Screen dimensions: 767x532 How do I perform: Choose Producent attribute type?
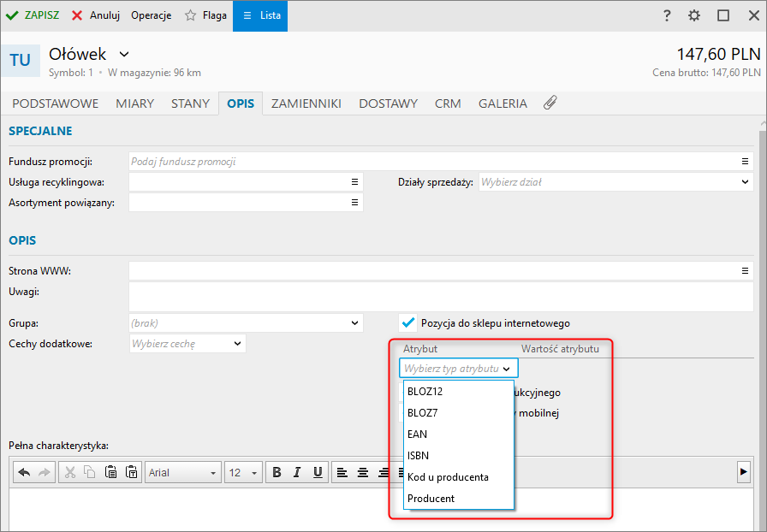431,498
